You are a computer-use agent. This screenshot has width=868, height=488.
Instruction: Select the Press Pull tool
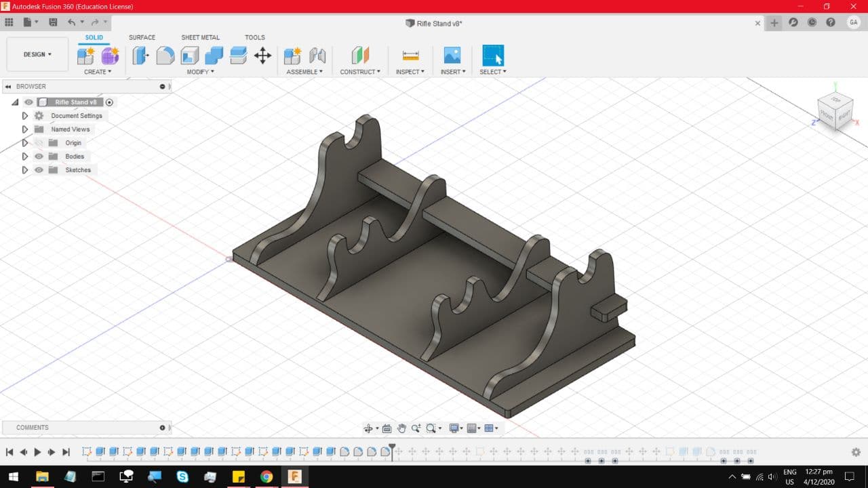(x=140, y=56)
